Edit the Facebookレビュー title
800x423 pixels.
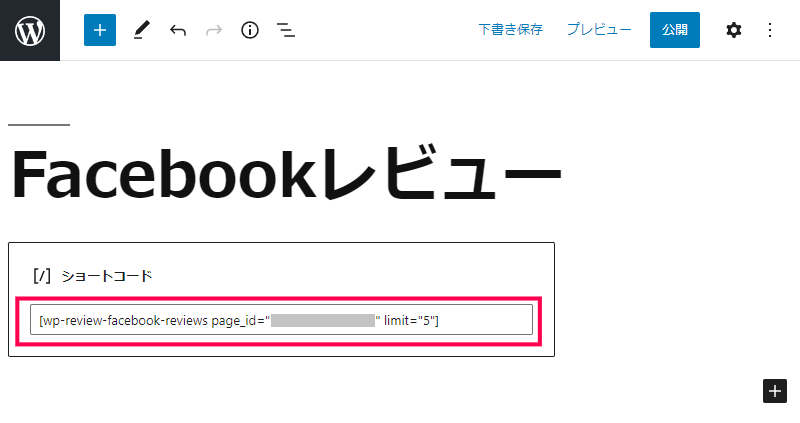pyautogui.click(x=286, y=173)
